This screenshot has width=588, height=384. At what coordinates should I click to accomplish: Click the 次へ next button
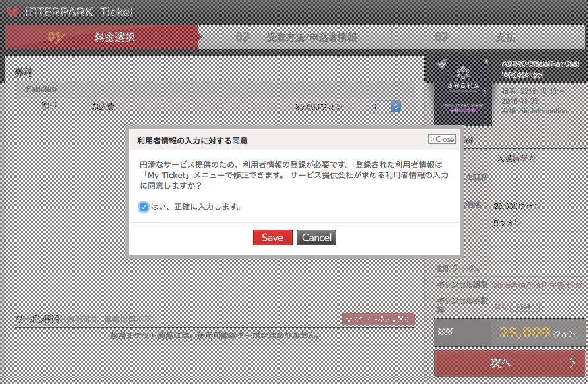(x=510, y=363)
